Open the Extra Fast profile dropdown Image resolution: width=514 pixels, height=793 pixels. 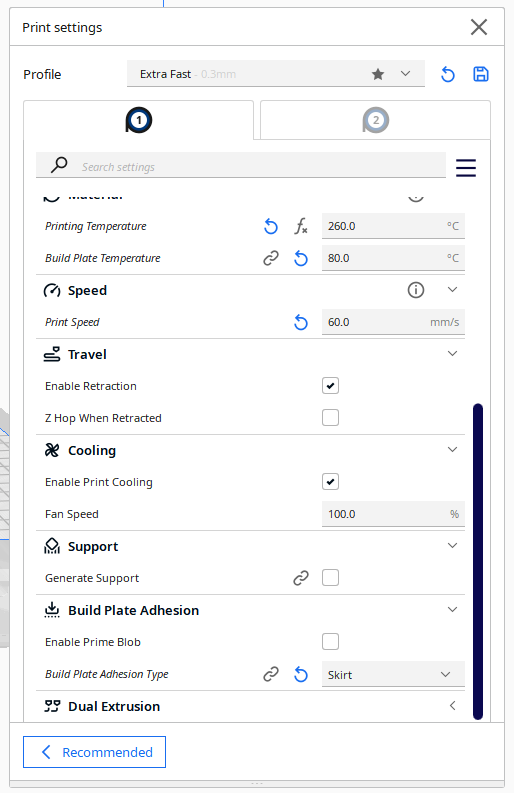point(276,74)
